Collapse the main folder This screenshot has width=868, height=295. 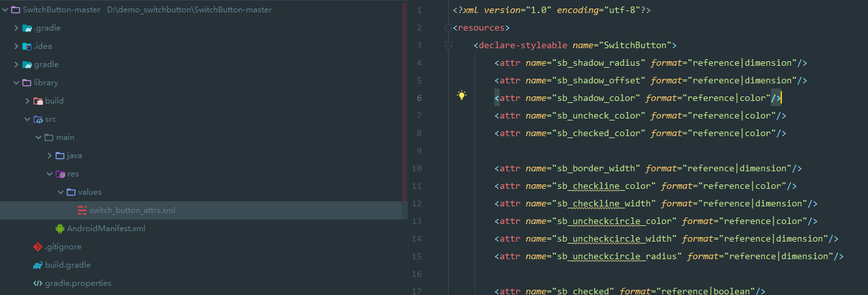tap(38, 137)
